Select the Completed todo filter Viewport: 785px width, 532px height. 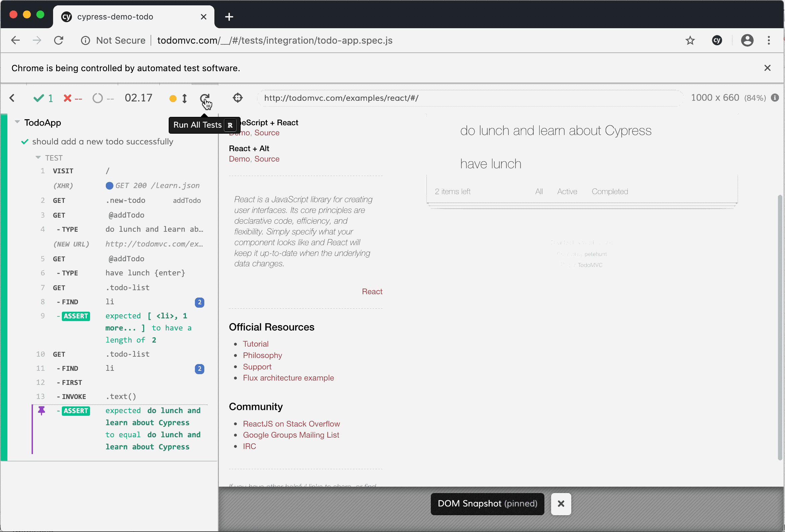tap(609, 191)
